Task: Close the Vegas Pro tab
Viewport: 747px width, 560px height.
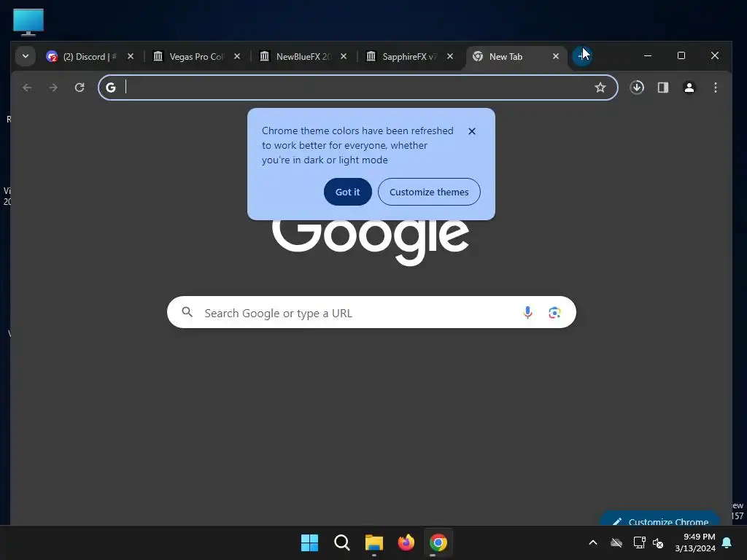Action: (237, 56)
